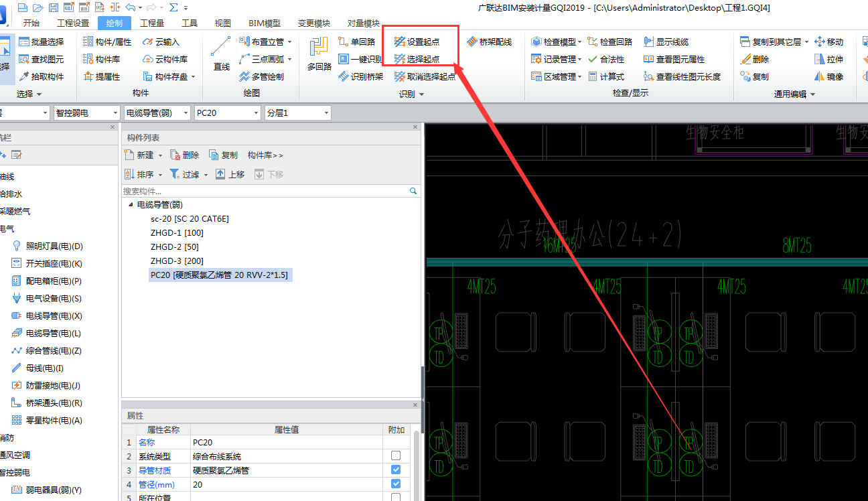The height and width of the screenshot is (501, 868).
Task: Click 显示线缆 show cables
Action: tap(666, 42)
